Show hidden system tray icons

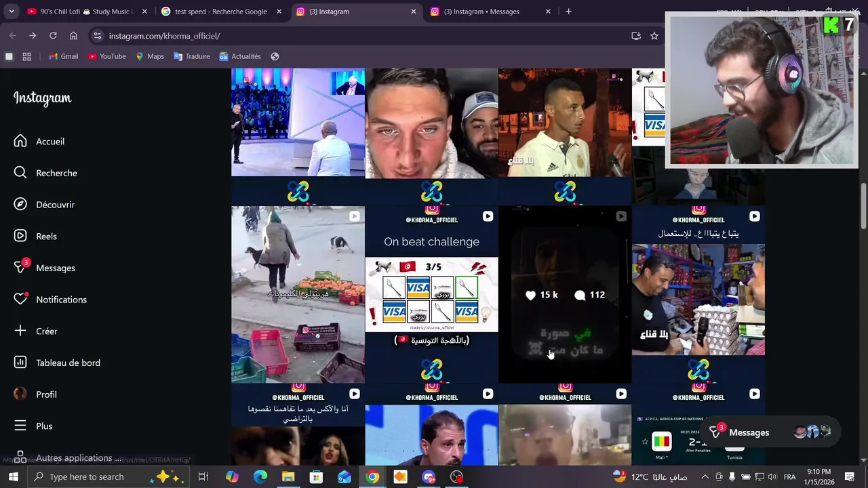[705, 476]
